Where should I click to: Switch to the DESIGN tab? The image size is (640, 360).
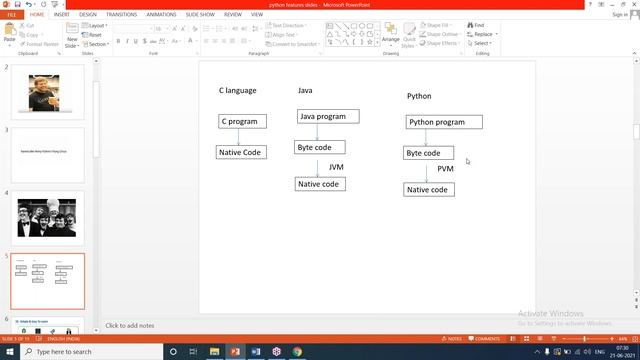pos(88,14)
